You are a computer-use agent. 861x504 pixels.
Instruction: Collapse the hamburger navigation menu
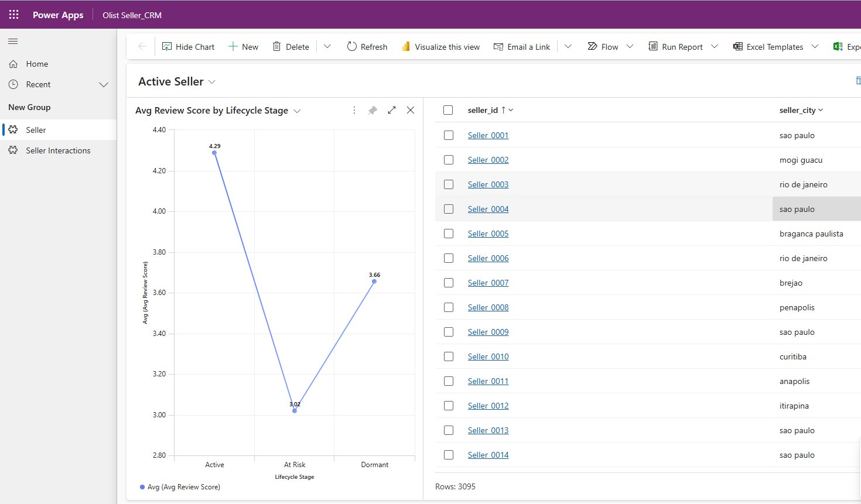pos(13,42)
